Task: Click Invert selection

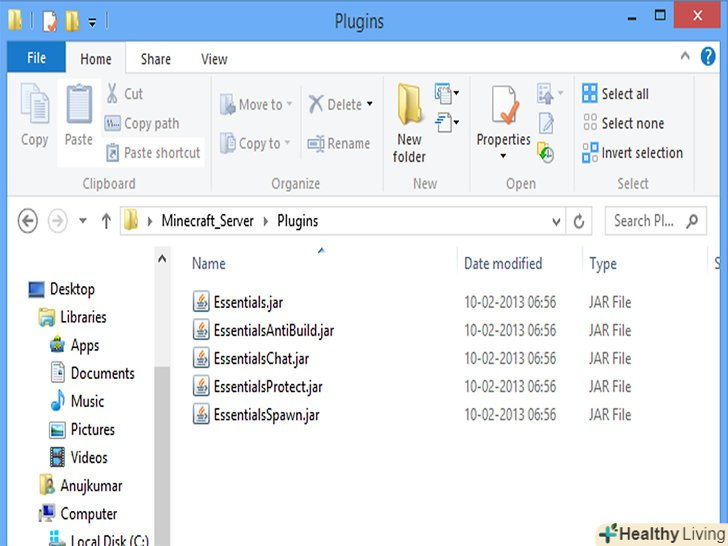Action: [633, 153]
